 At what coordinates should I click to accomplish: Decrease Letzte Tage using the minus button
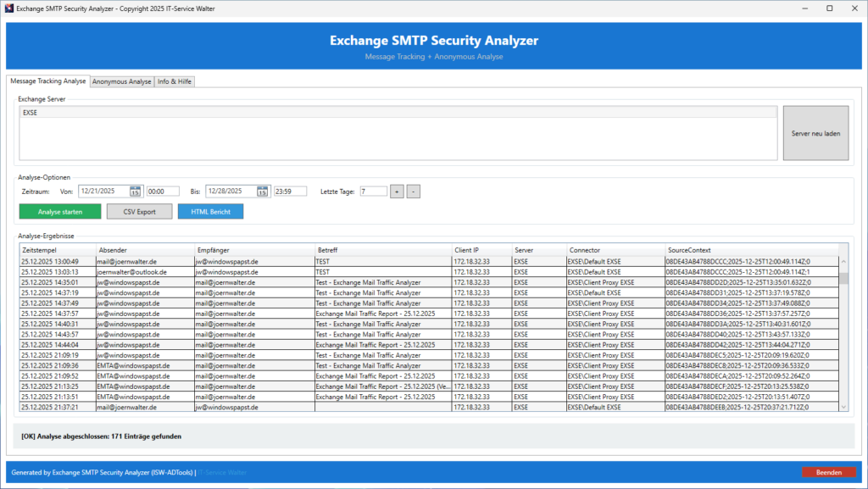pos(413,191)
